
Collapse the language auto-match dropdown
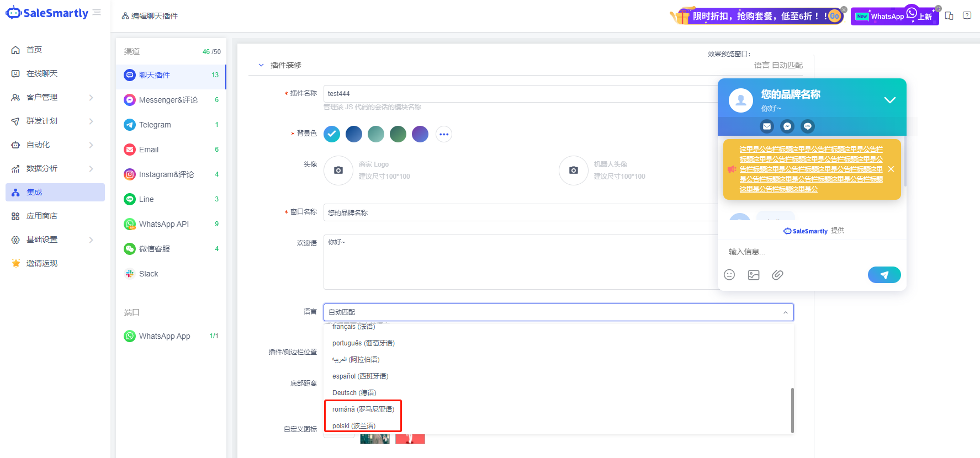click(x=785, y=312)
